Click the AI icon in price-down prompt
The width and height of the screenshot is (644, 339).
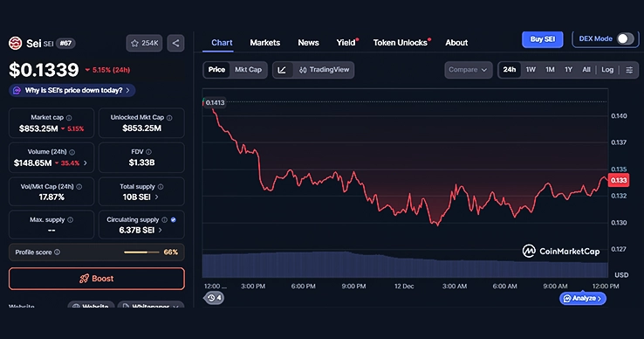click(17, 91)
